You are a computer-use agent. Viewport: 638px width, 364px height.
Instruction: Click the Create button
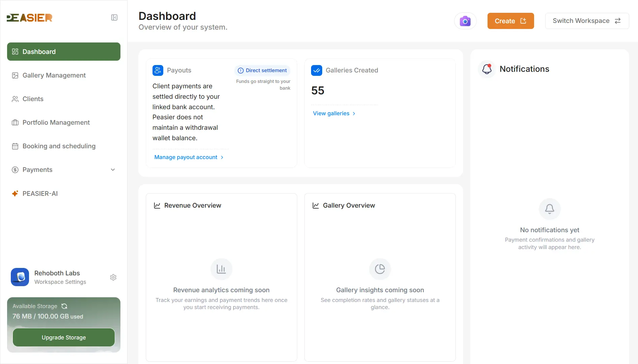[510, 21]
